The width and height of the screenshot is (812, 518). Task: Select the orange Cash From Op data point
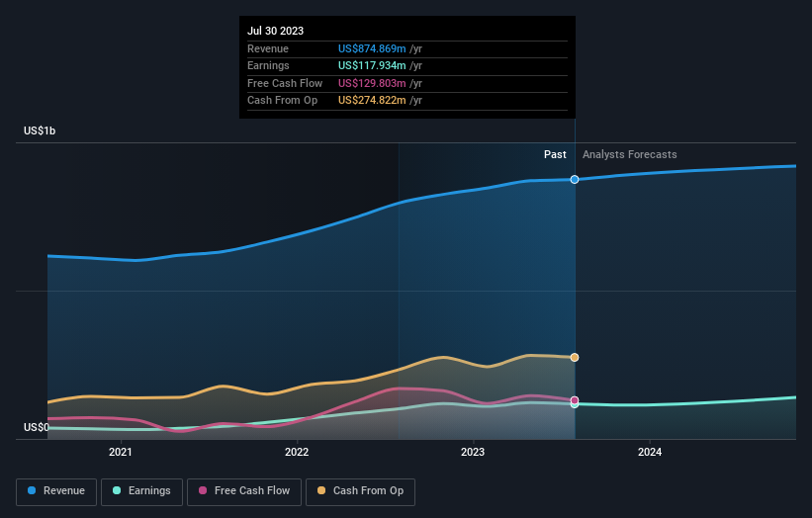575,358
